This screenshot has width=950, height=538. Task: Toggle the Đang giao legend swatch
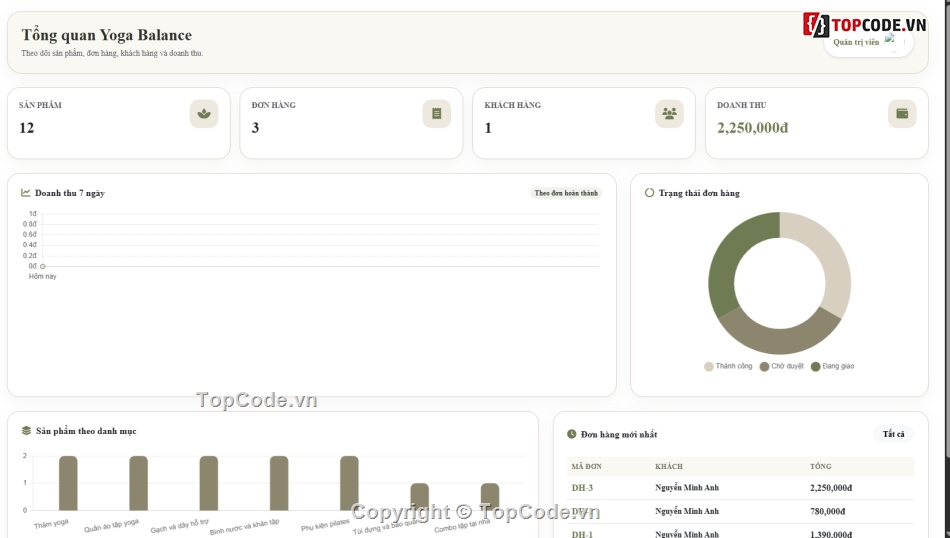pos(815,367)
